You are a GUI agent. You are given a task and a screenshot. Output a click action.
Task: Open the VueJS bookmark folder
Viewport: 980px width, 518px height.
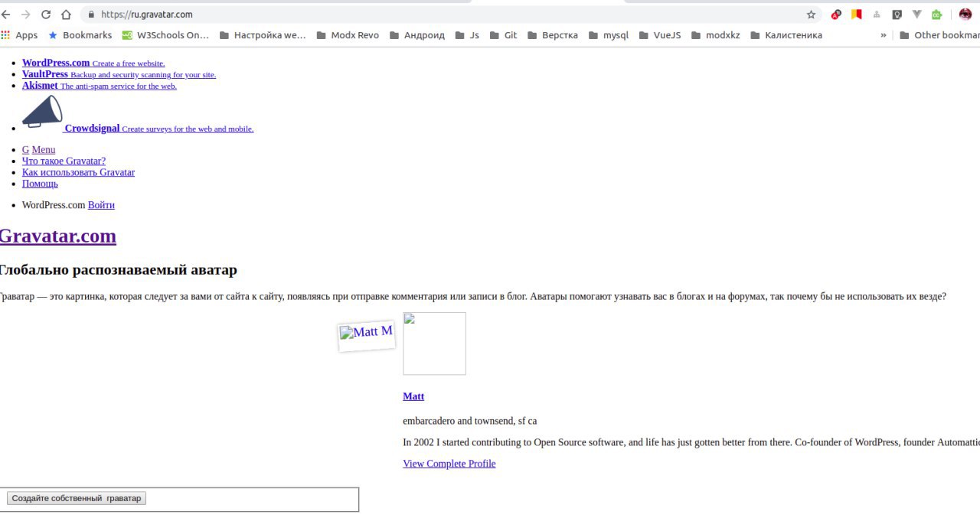click(x=660, y=35)
